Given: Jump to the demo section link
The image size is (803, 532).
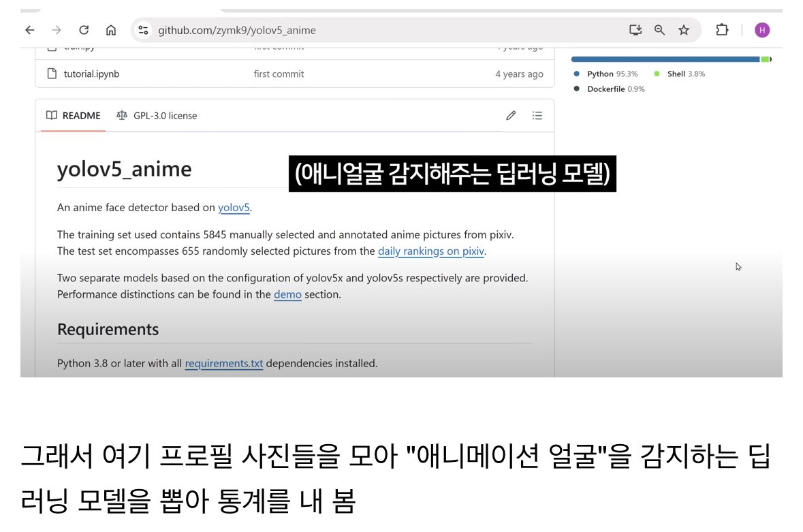Looking at the screenshot, I should click(288, 294).
